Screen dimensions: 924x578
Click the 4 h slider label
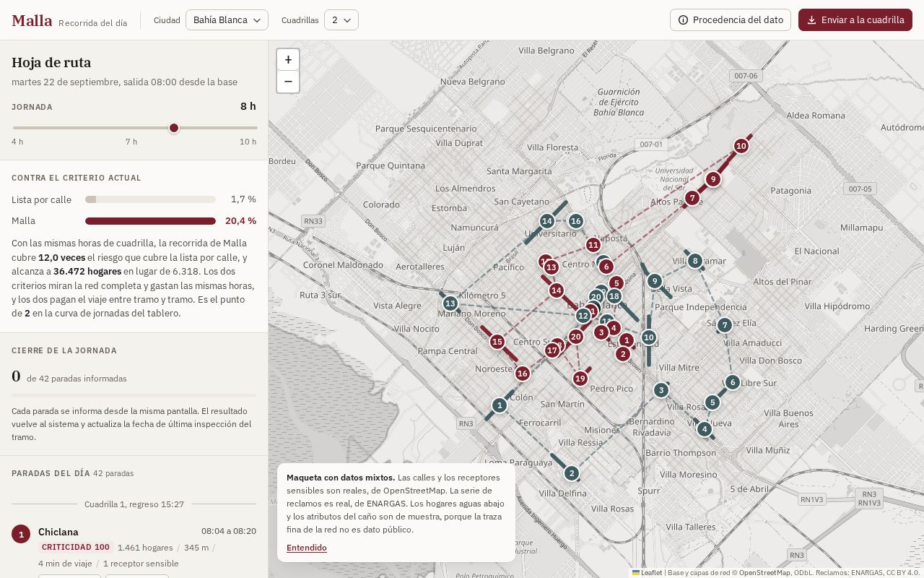click(17, 142)
